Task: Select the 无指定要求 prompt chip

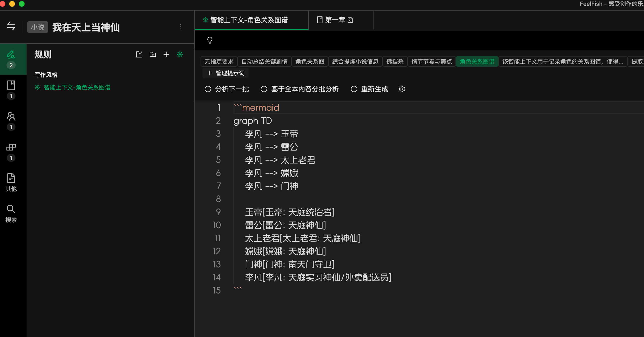Action: click(219, 61)
